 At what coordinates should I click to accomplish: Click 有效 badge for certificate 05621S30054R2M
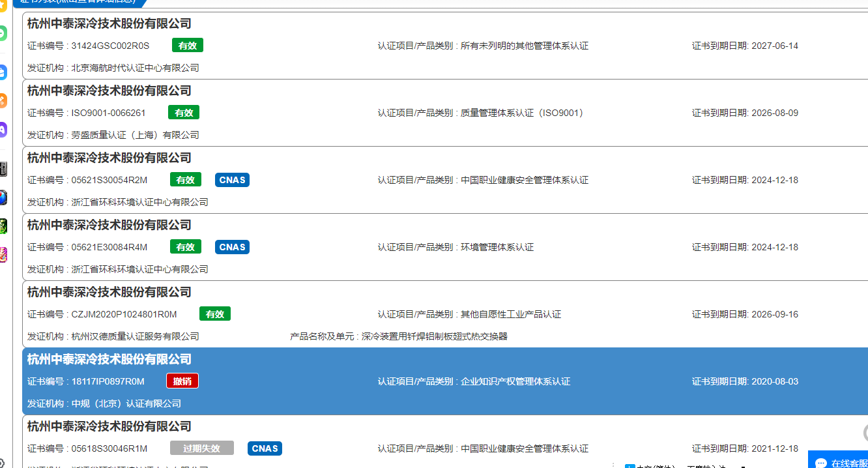pos(186,180)
